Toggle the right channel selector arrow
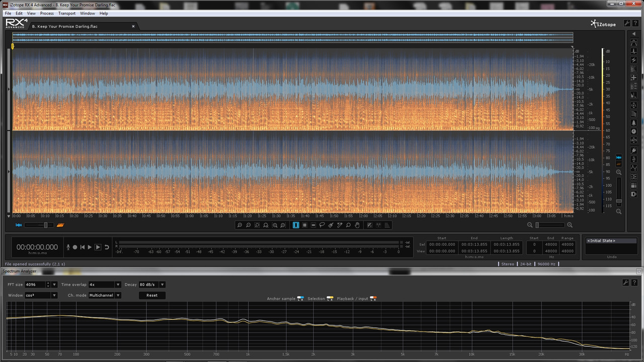644x362 pixels. 9,171
